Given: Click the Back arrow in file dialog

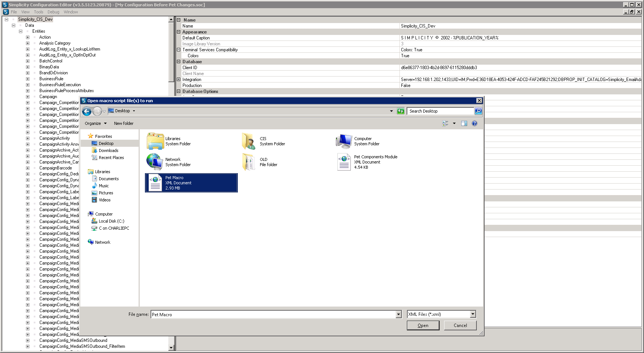Looking at the screenshot, I should (87, 111).
